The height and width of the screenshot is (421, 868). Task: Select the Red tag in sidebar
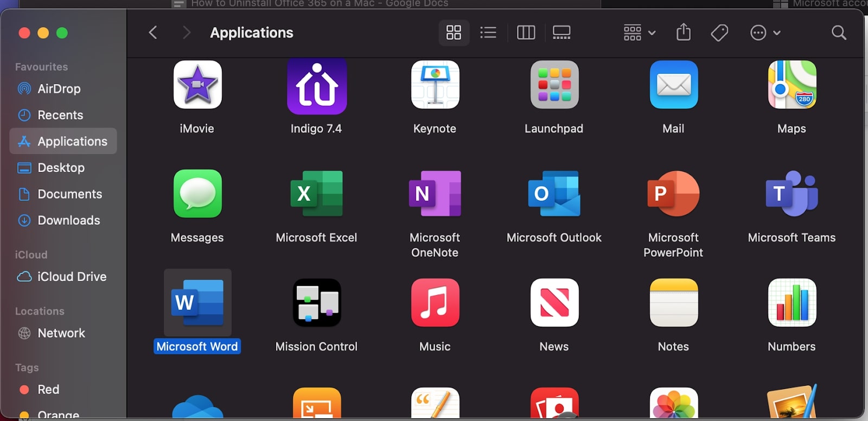(63, 390)
